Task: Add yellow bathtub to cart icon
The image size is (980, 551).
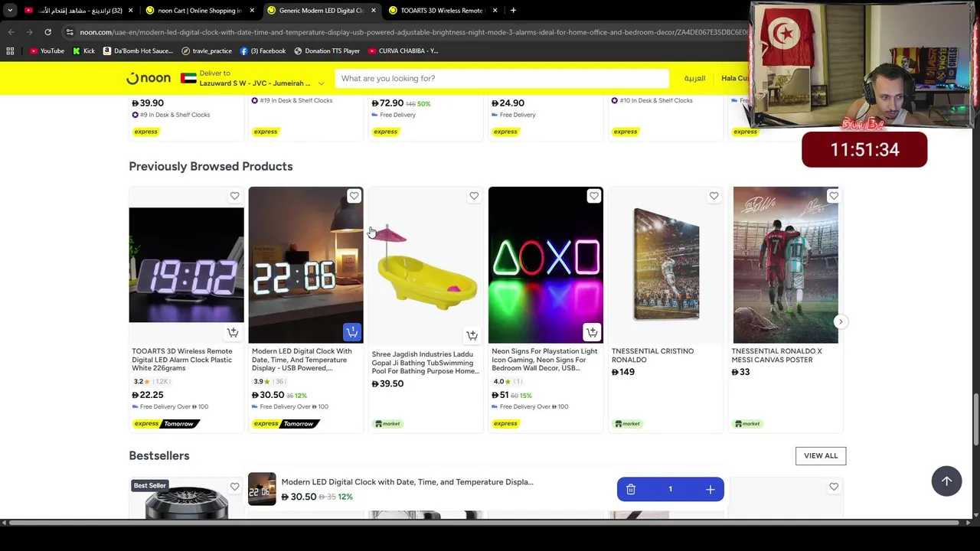Action: (x=472, y=335)
